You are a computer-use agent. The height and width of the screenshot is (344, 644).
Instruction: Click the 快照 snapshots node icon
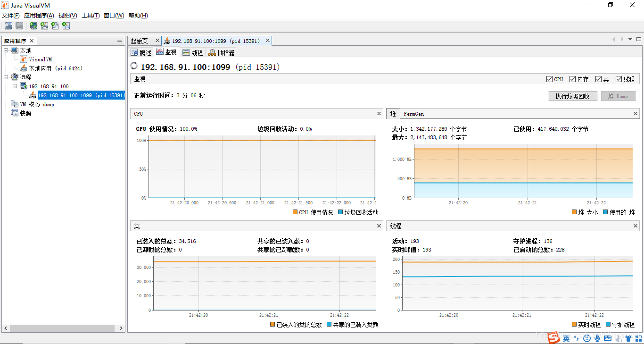(x=15, y=113)
